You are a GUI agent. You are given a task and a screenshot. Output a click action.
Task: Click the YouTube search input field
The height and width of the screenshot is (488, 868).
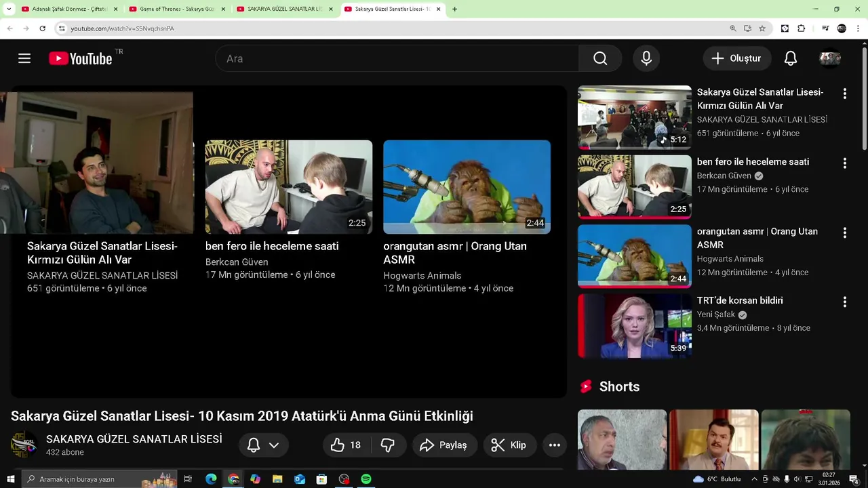click(397, 58)
